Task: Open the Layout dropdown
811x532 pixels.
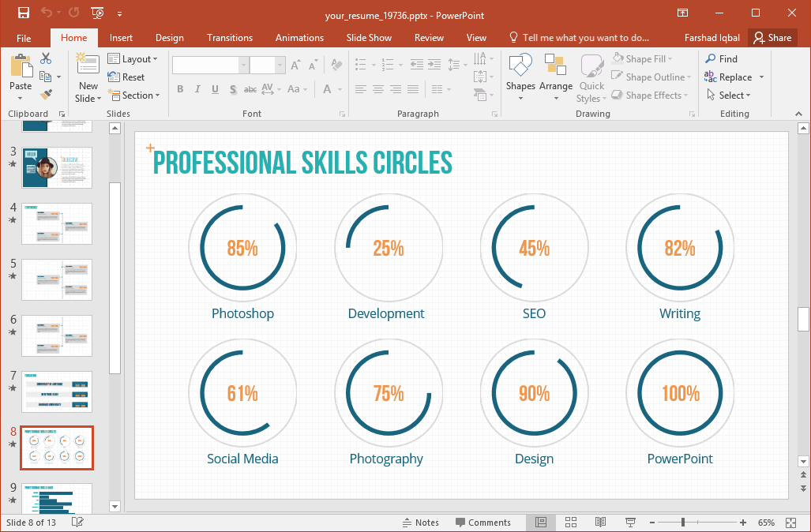Action: coord(133,59)
